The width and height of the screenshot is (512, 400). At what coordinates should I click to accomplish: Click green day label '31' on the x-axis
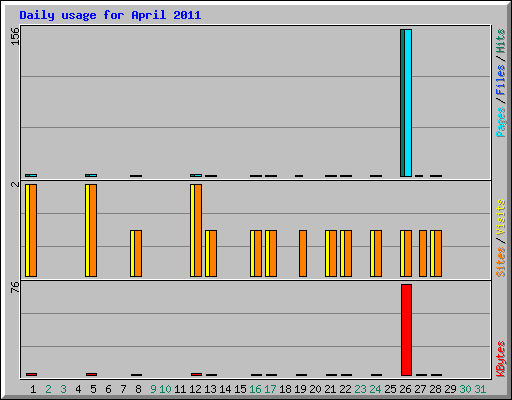(x=480, y=389)
